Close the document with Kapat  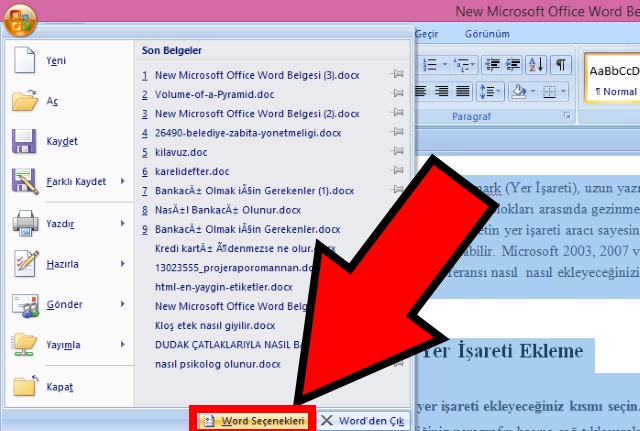click(69, 387)
